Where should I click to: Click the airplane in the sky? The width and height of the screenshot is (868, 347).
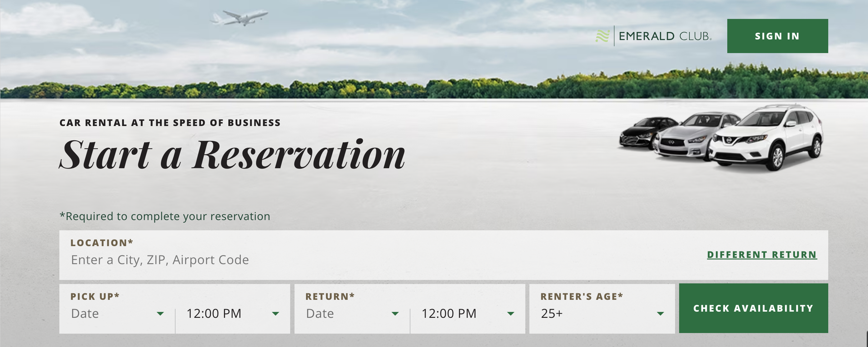[240, 17]
